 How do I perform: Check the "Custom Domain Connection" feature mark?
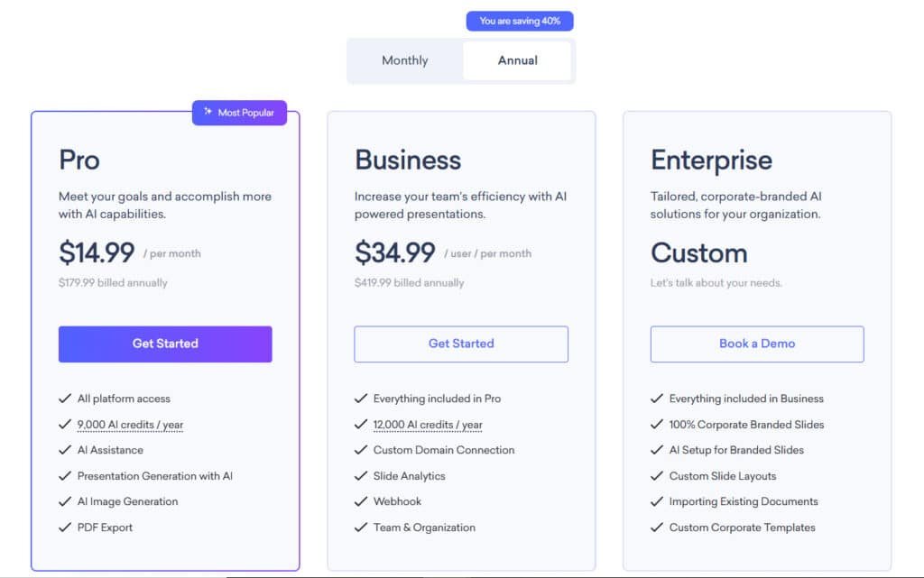pyautogui.click(x=360, y=450)
